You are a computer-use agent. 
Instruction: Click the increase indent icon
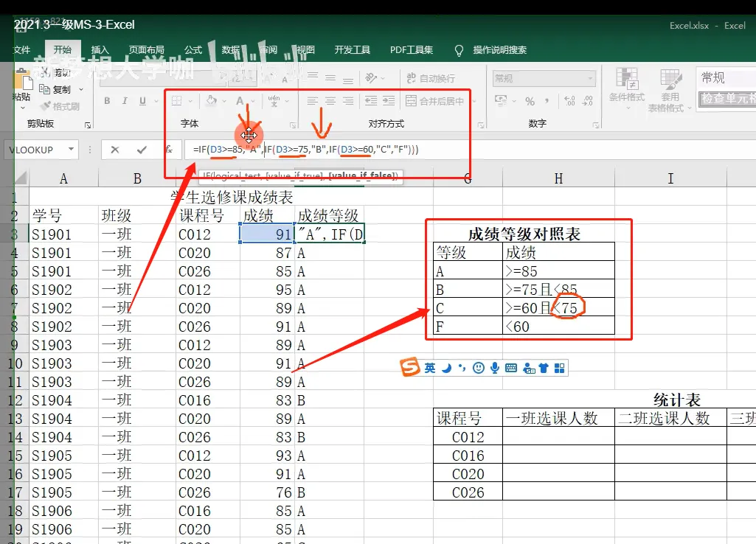tap(389, 101)
